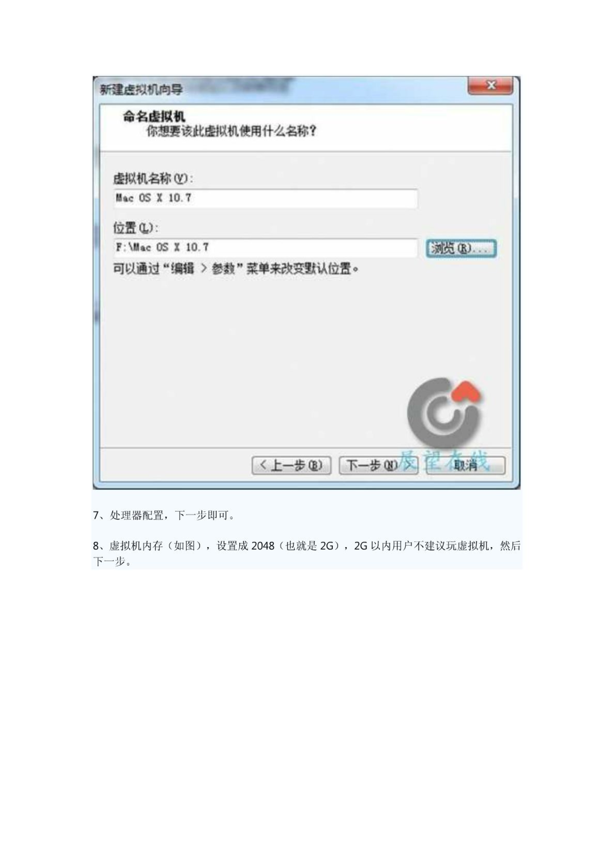
Task: Go back with 上一步 button
Action: [x=291, y=465]
